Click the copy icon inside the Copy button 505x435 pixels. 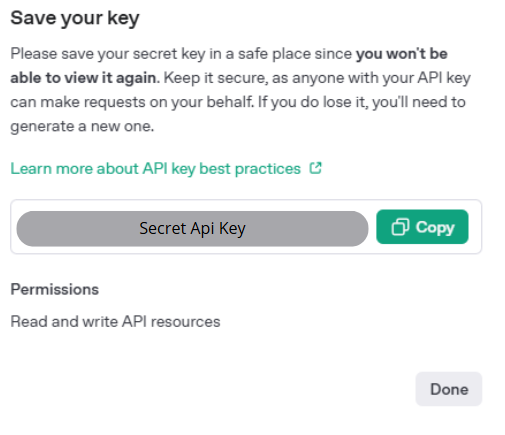pyautogui.click(x=400, y=227)
